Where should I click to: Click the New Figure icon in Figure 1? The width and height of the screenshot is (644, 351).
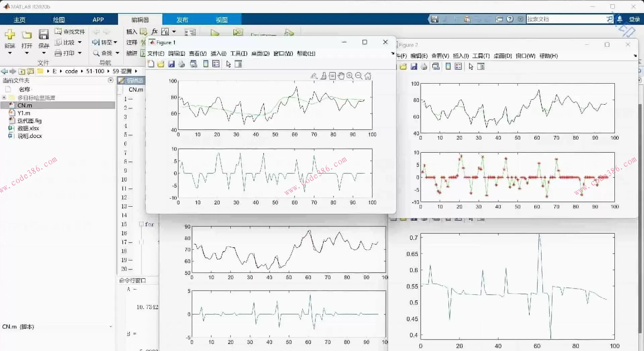(151, 64)
